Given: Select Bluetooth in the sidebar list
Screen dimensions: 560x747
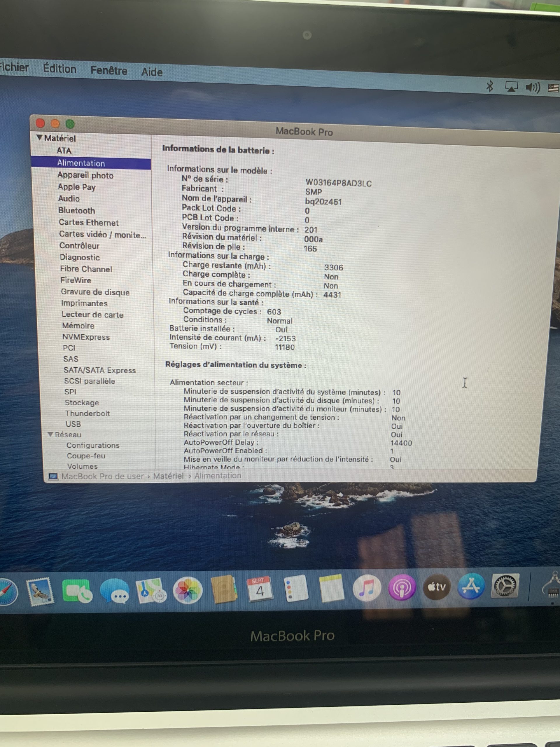Looking at the screenshot, I should click(x=77, y=210).
